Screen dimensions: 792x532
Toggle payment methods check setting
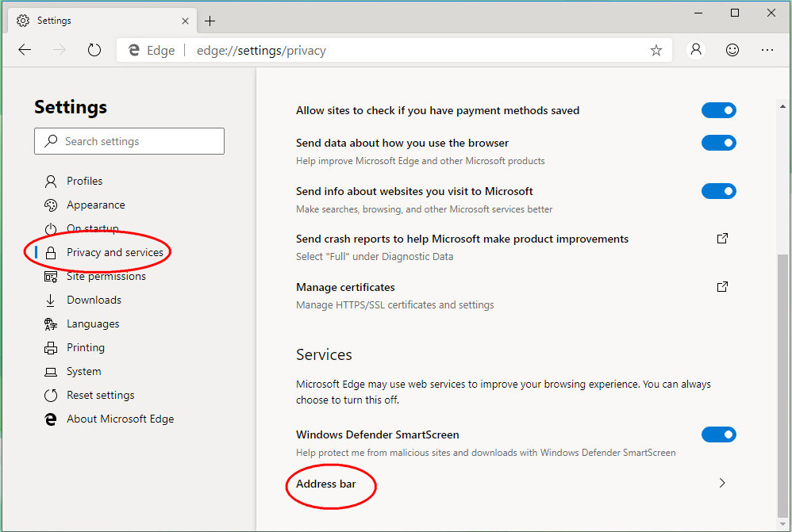(x=719, y=110)
